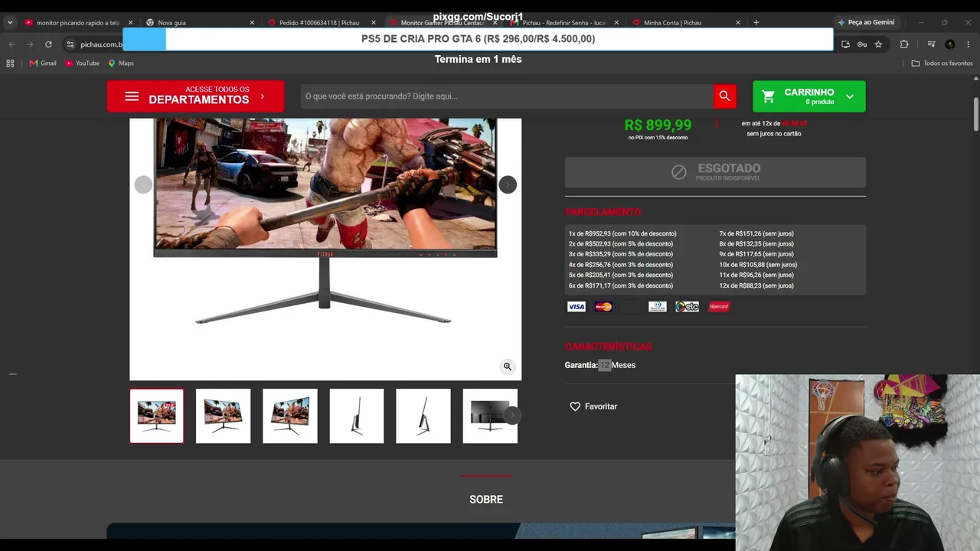Click the Mastercard icon

[x=603, y=307]
